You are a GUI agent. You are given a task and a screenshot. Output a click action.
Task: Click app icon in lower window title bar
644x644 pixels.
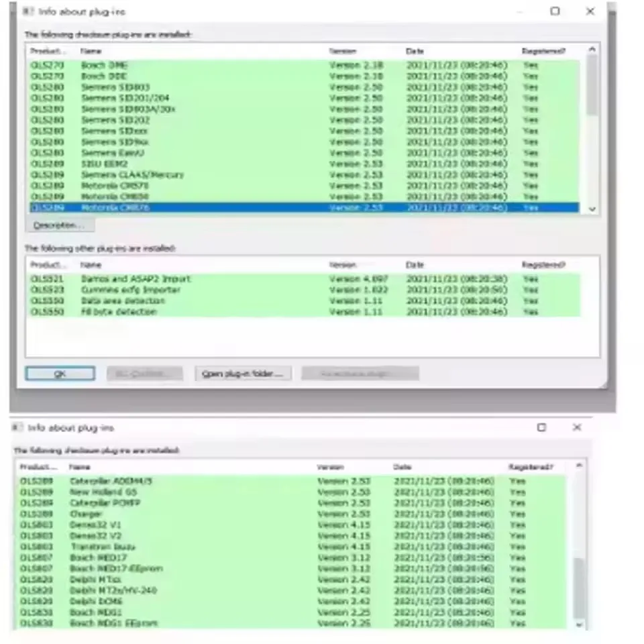pyautogui.click(x=17, y=427)
